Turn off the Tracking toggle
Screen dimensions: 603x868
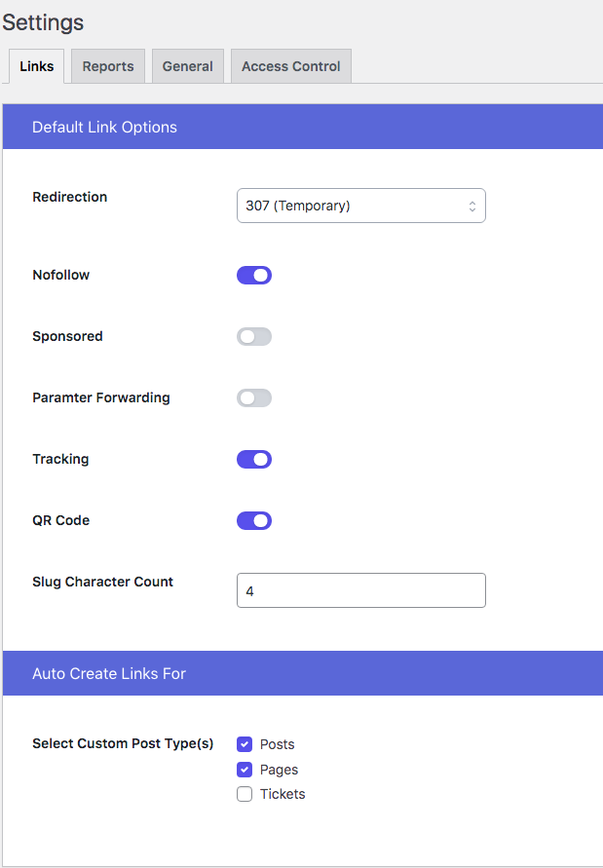(254, 460)
